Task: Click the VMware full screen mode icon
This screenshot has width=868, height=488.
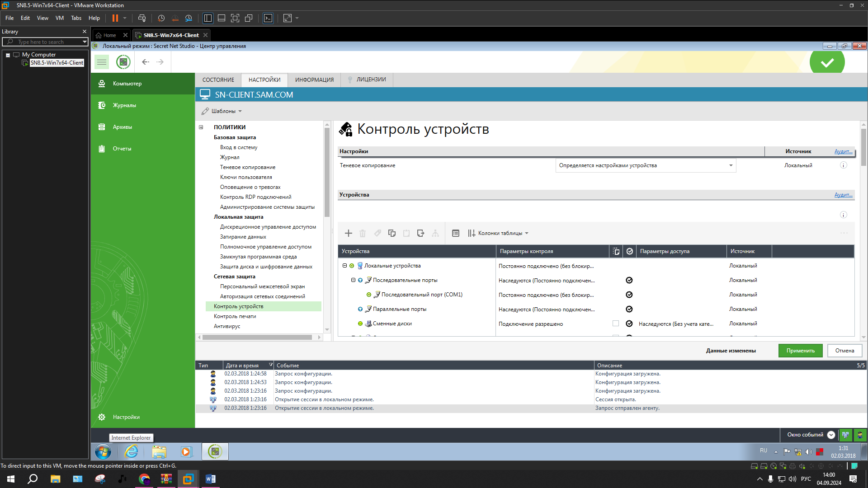Action: click(235, 18)
